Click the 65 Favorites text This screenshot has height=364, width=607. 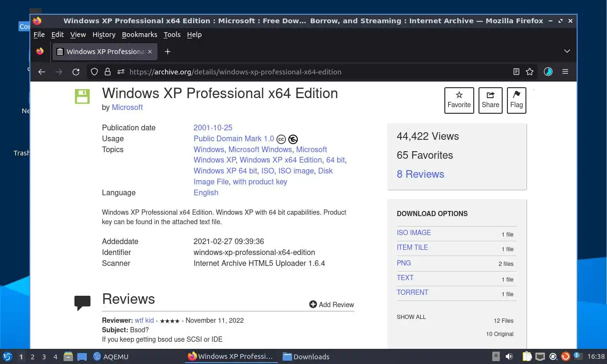425,155
